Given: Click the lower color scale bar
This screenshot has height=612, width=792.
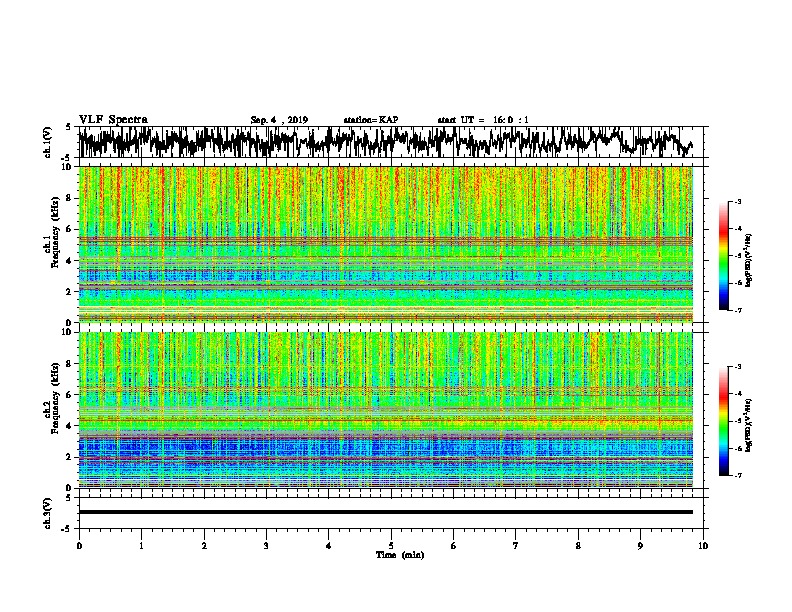Looking at the screenshot, I should 723,421.
